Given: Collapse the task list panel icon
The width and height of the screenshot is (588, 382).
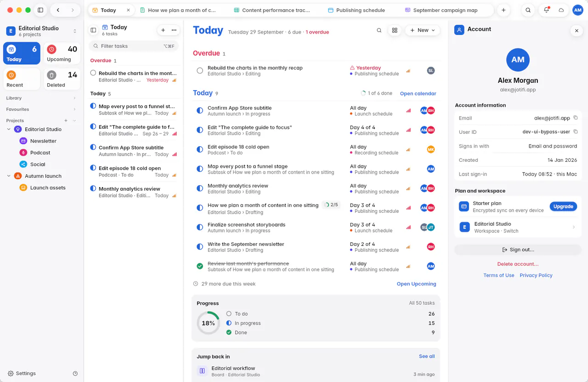Looking at the screenshot, I should 93,30.
